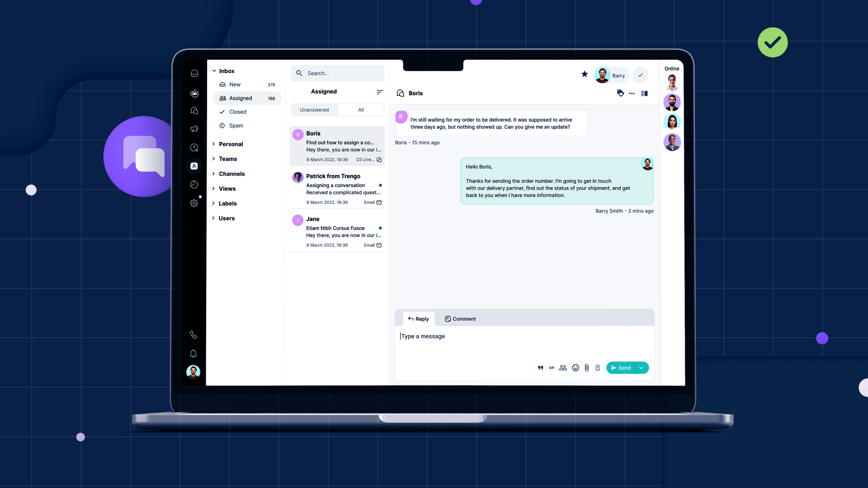Open the Send options dropdown arrow

point(642,368)
